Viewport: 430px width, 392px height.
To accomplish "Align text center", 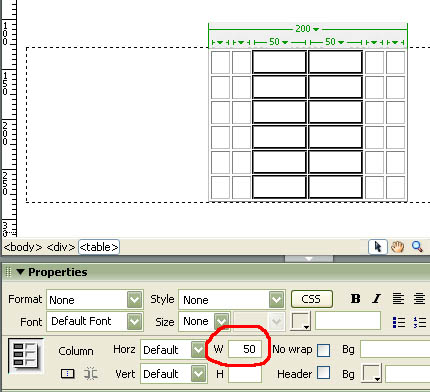I will click(419, 299).
